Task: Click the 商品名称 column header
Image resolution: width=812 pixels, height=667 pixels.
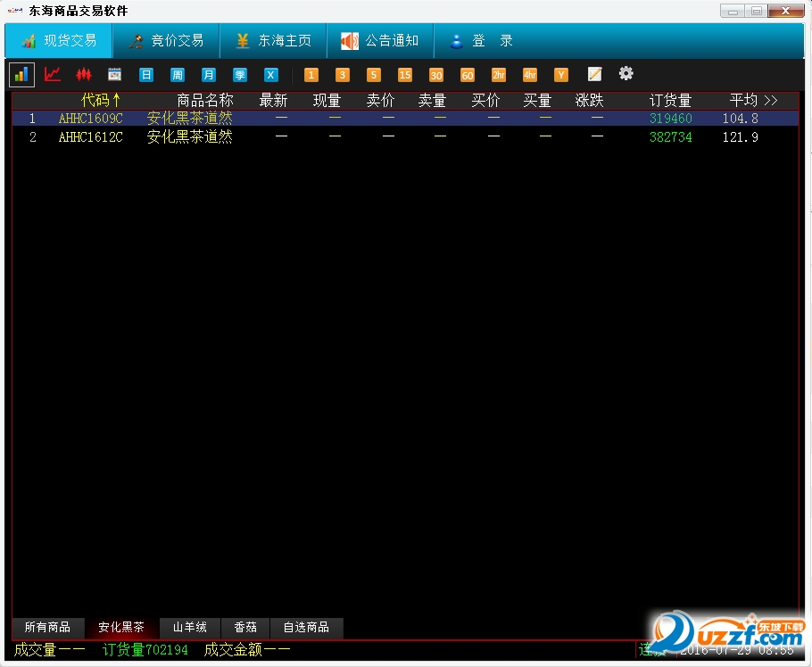Action: pyautogui.click(x=205, y=100)
